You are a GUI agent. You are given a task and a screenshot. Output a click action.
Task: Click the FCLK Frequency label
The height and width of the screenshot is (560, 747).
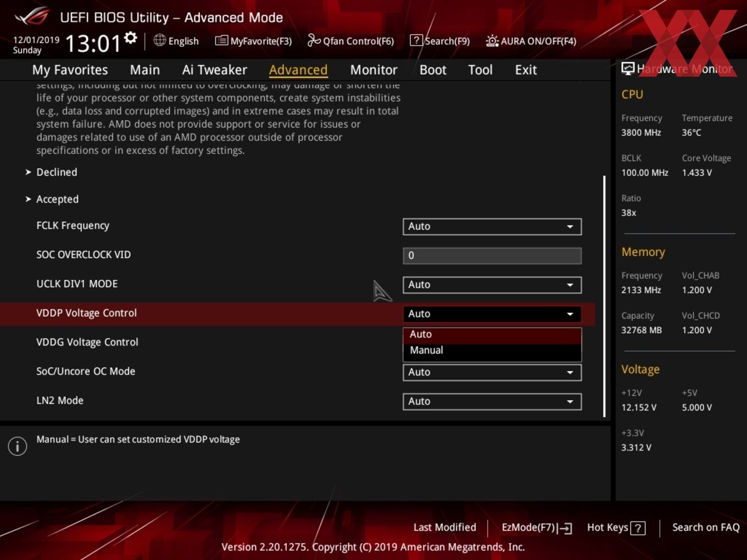click(x=73, y=225)
